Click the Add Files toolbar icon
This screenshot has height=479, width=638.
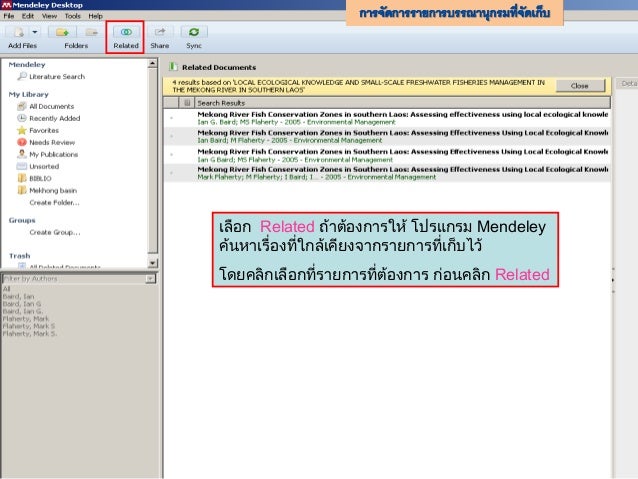pyautogui.click(x=19, y=32)
